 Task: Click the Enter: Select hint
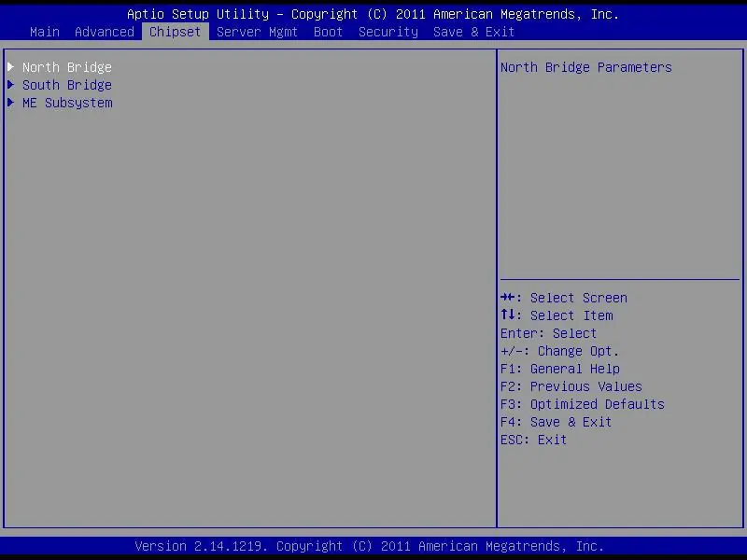click(548, 333)
